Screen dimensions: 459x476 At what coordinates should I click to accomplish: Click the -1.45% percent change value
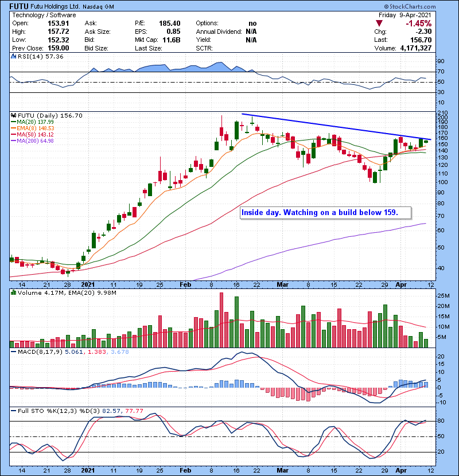[419, 24]
